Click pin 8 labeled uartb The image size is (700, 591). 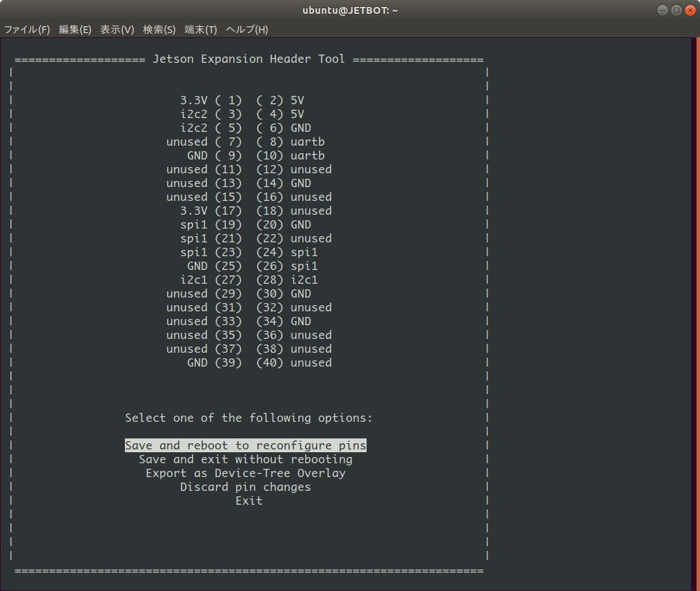(291, 142)
